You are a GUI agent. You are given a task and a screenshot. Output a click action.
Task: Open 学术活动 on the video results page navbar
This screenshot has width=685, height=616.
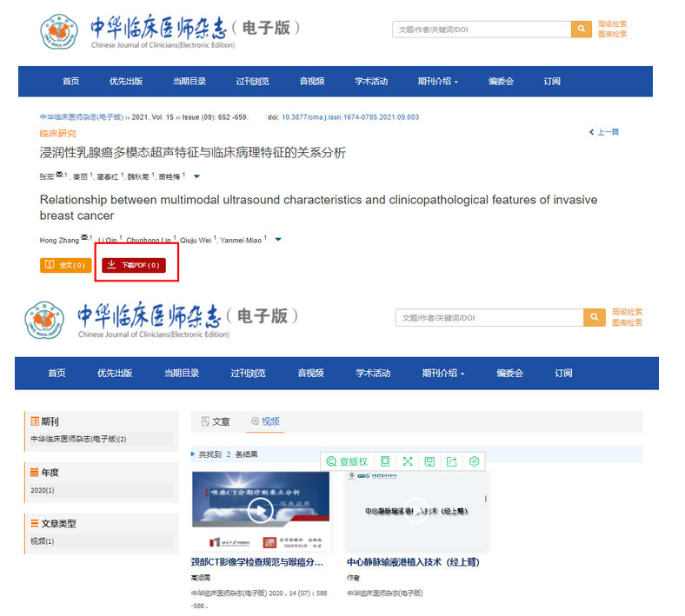coord(373,373)
